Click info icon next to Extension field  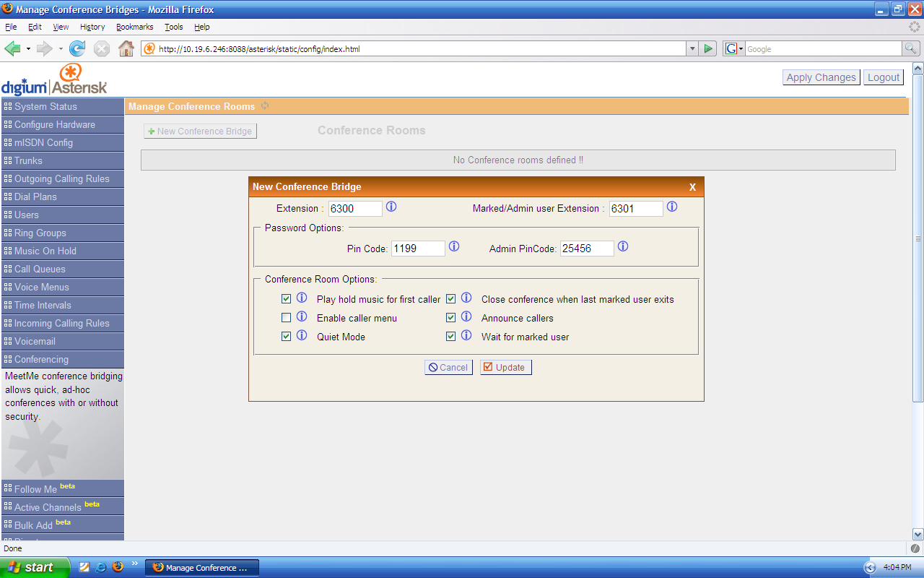pos(391,207)
